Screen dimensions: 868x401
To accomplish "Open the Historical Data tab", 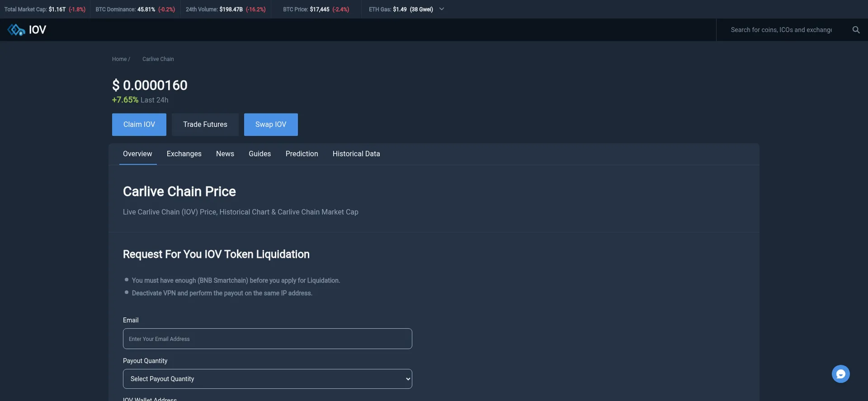I will point(356,154).
